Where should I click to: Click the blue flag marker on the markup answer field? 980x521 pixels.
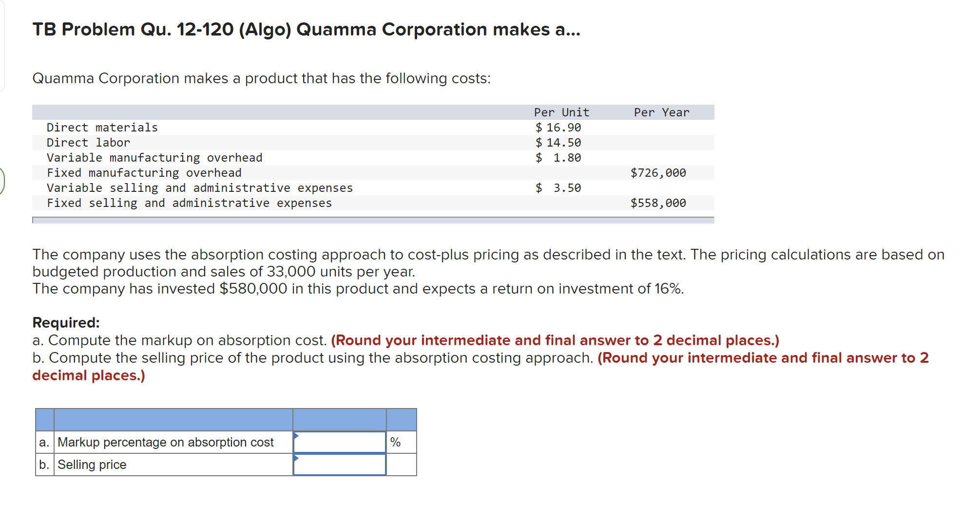point(296,436)
